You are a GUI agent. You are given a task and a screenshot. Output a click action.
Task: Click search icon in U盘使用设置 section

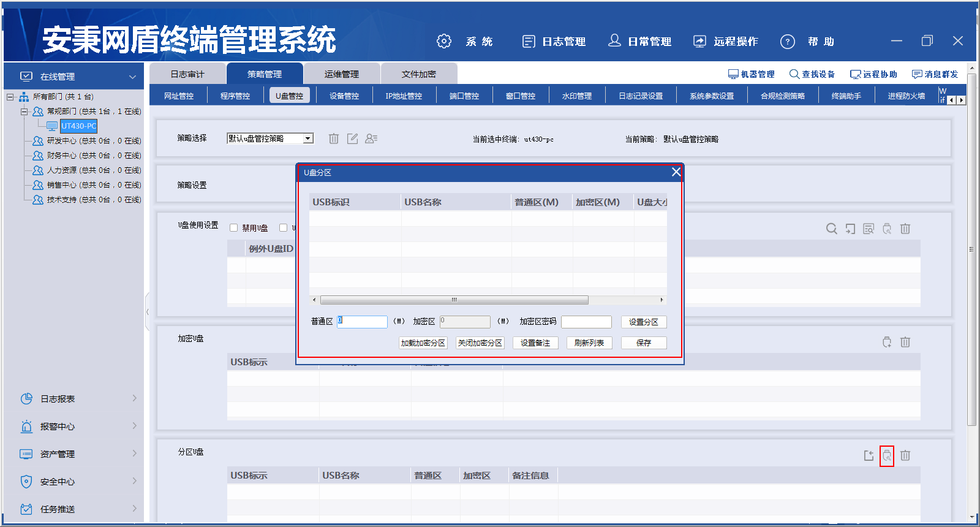pyautogui.click(x=831, y=229)
